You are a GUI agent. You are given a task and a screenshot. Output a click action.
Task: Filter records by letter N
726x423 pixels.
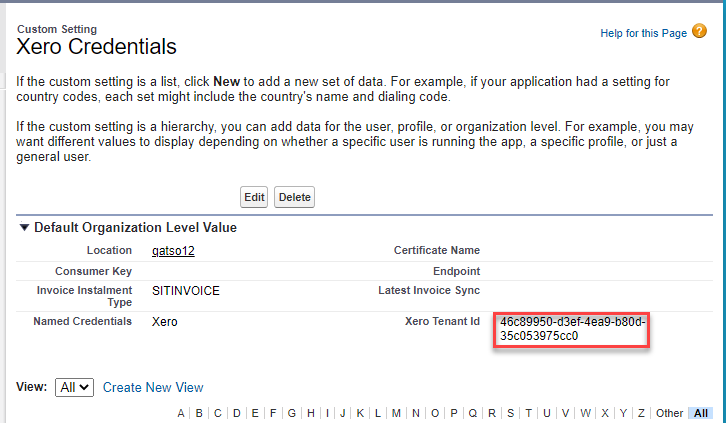[x=416, y=413]
